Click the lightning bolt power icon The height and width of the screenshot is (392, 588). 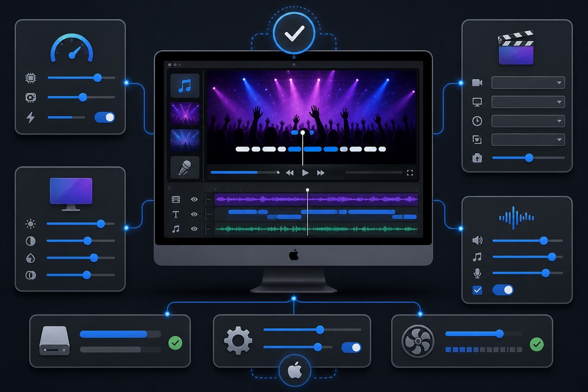[30, 117]
